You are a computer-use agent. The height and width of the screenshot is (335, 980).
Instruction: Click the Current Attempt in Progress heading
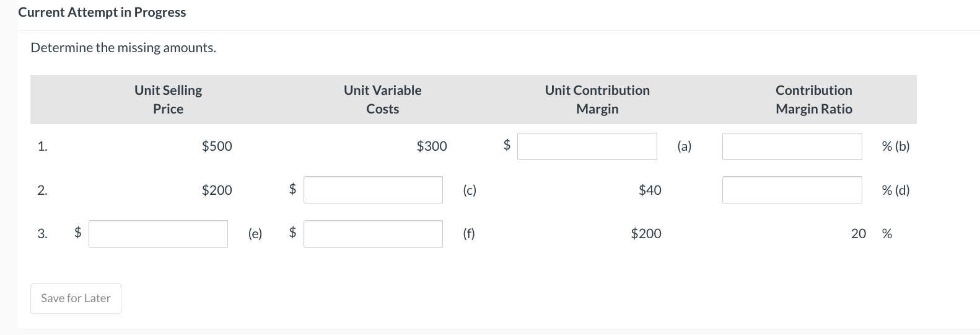[x=102, y=12]
